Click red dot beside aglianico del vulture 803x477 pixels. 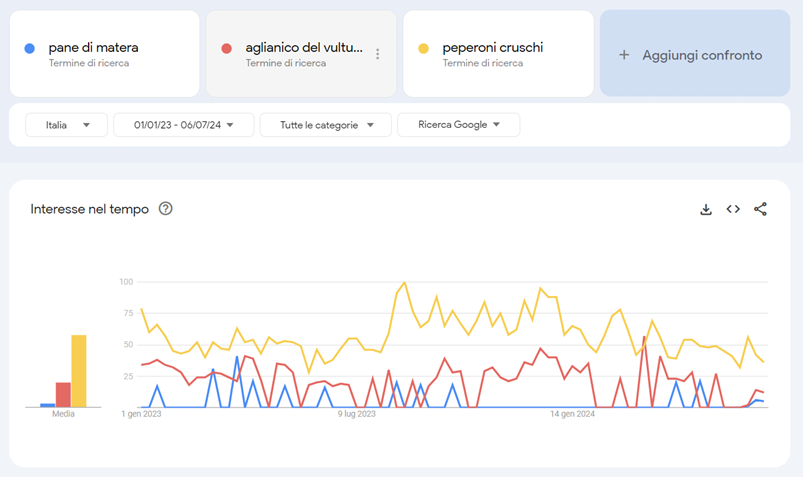tap(227, 48)
